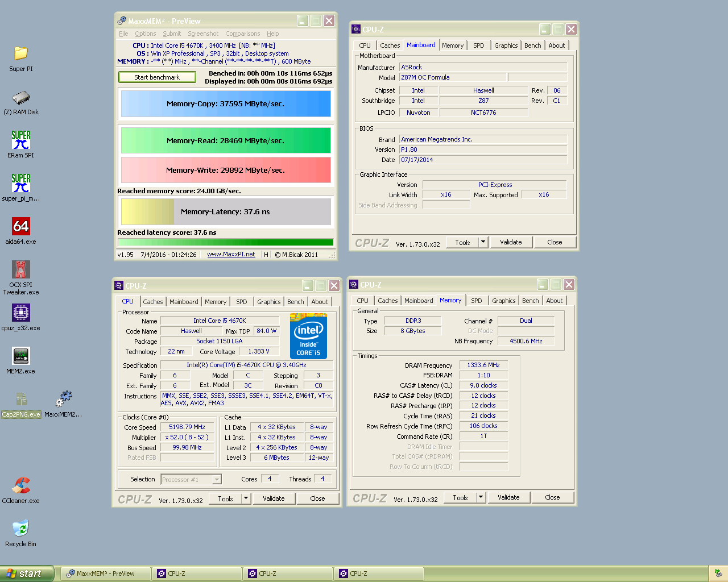Open SPD tab in Memory CPU-Z window
728x582 pixels.
[x=477, y=301]
